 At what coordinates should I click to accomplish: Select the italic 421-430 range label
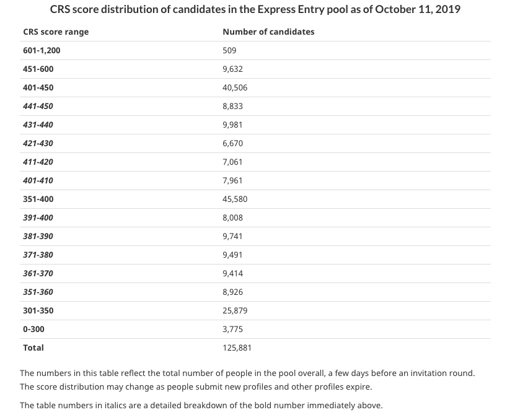coord(38,143)
